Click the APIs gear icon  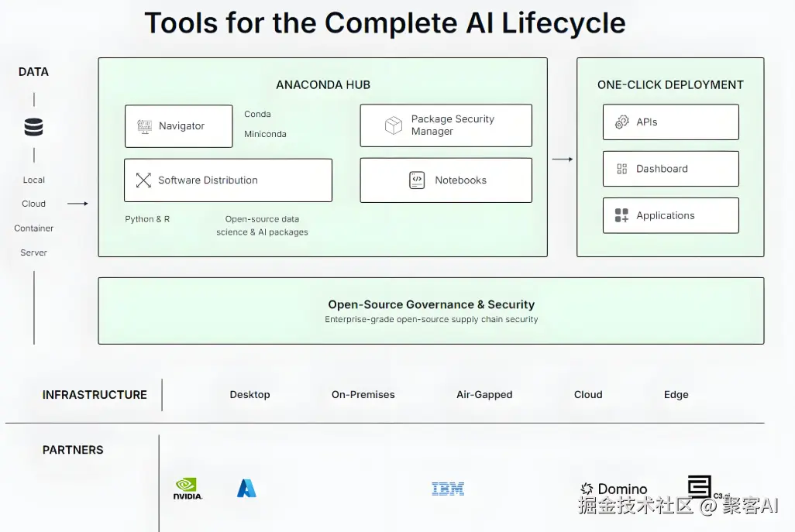621,122
